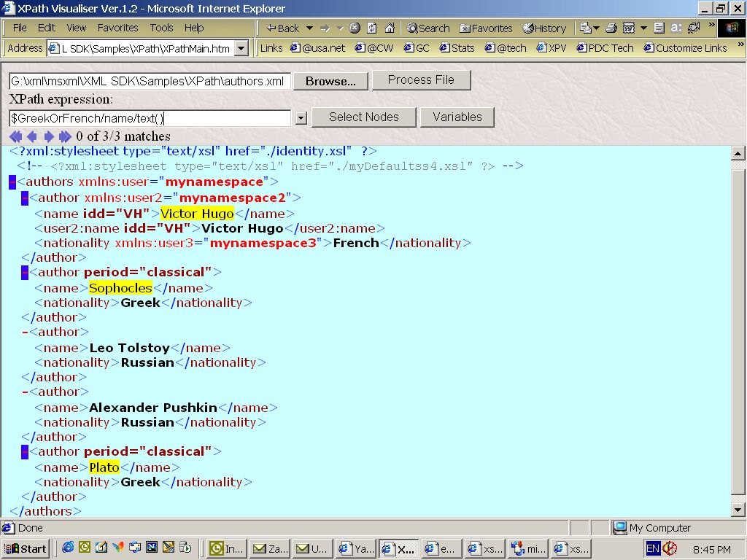This screenshot has height=560, width=747.
Task: Click the Back navigation button
Action: [282, 28]
